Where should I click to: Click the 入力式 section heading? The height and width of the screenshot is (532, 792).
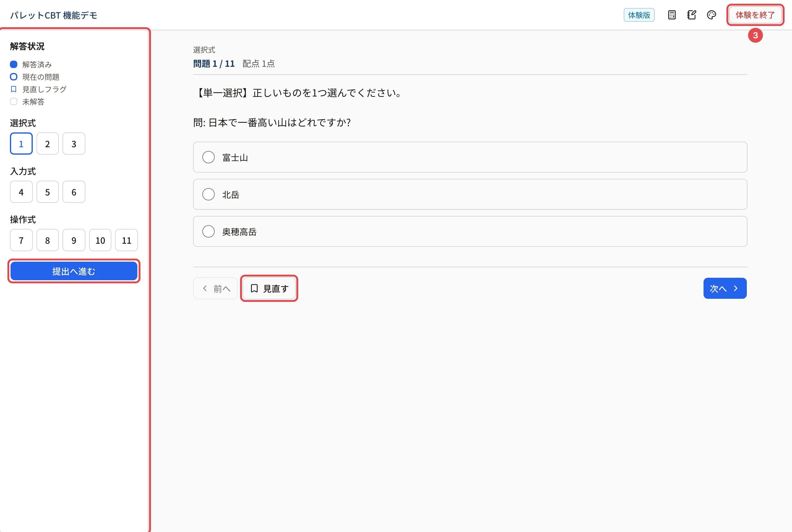(x=23, y=171)
